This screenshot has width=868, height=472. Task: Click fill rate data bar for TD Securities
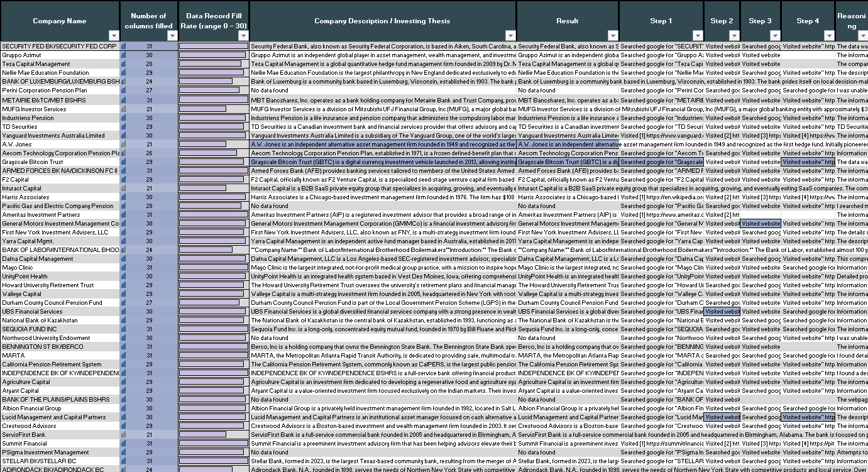(214, 127)
